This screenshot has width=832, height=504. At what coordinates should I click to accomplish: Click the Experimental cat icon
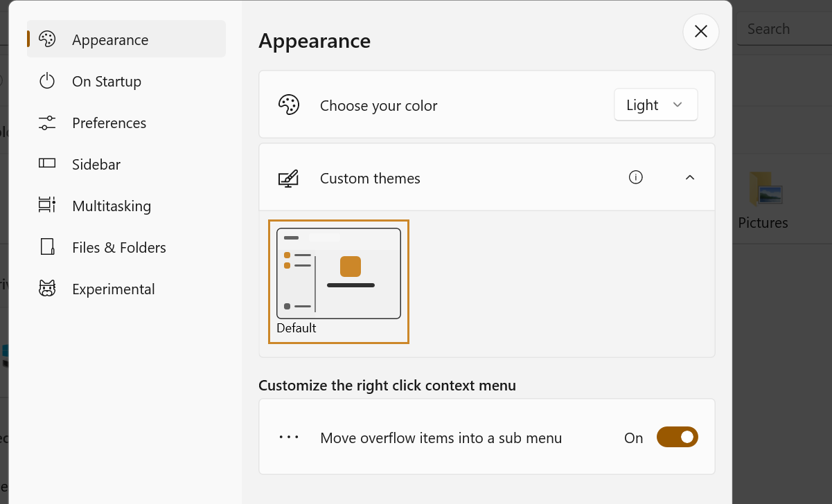[x=47, y=289]
